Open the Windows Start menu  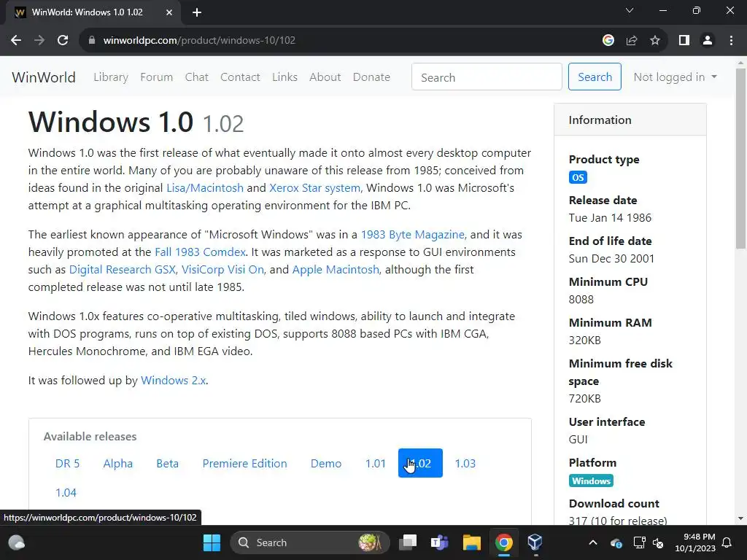click(x=212, y=542)
